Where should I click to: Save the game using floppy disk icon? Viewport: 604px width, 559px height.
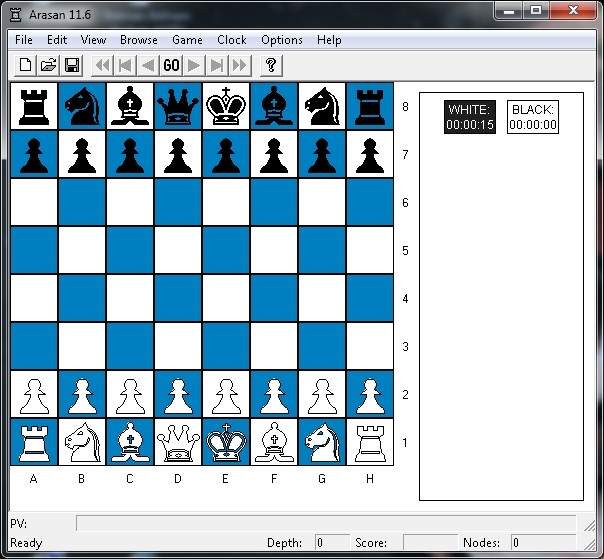click(x=72, y=65)
